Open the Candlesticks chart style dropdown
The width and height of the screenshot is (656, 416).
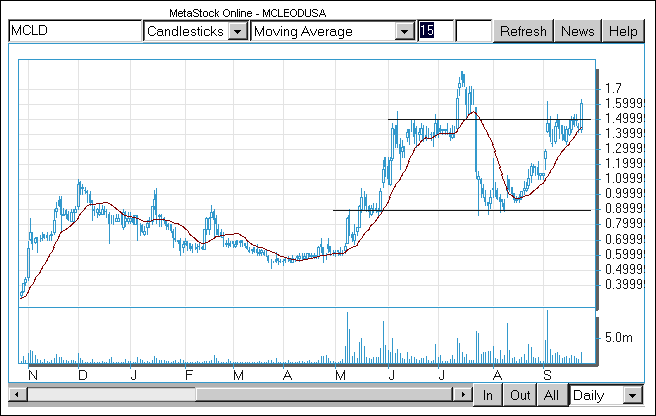pos(238,31)
